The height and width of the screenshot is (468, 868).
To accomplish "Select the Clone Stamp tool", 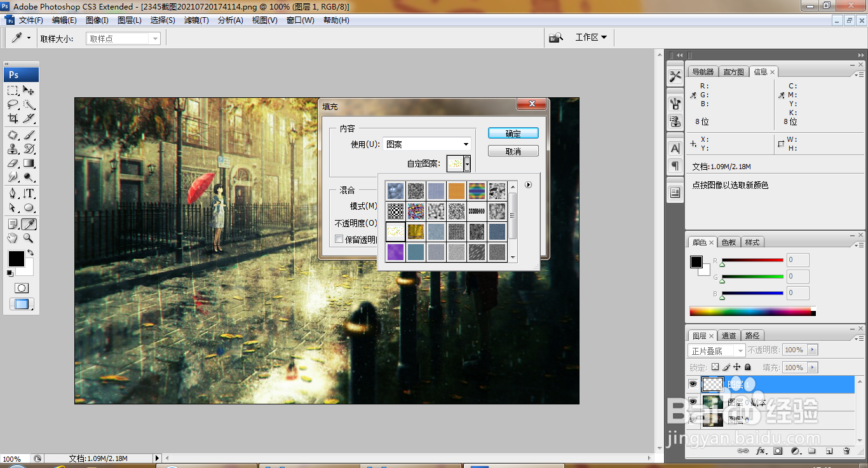I will coord(13,149).
